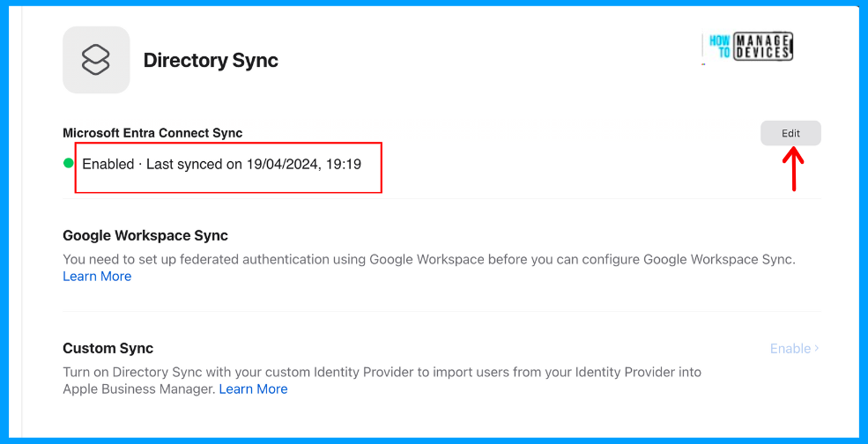Click the Microsoft Entra Connect Sync heading
The image size is (868, 444).
coord(152,133)
